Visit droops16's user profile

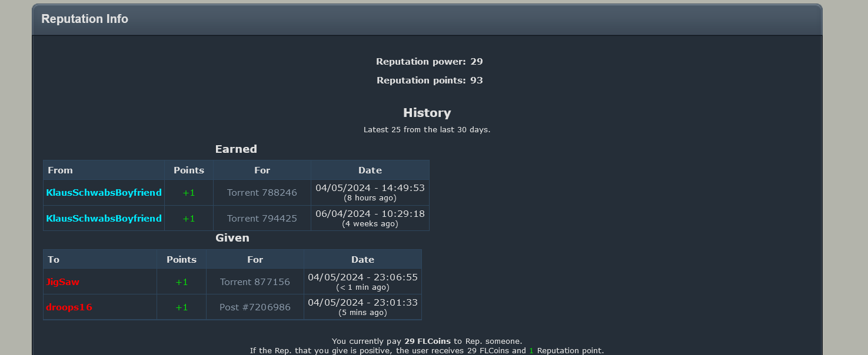(x=69, y=307)
